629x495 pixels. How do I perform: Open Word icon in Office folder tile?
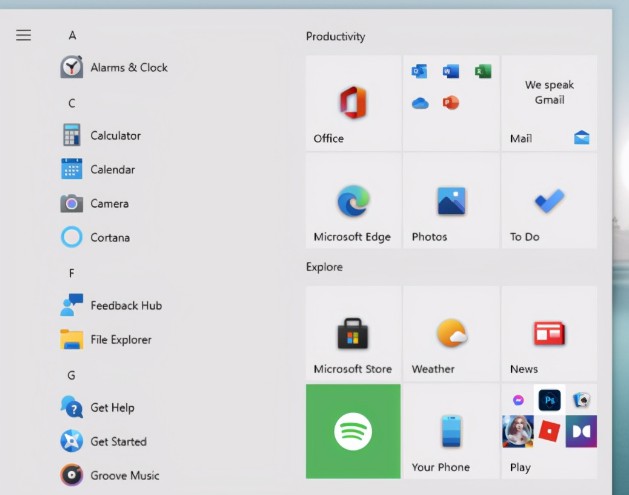[x=451, y=72]
